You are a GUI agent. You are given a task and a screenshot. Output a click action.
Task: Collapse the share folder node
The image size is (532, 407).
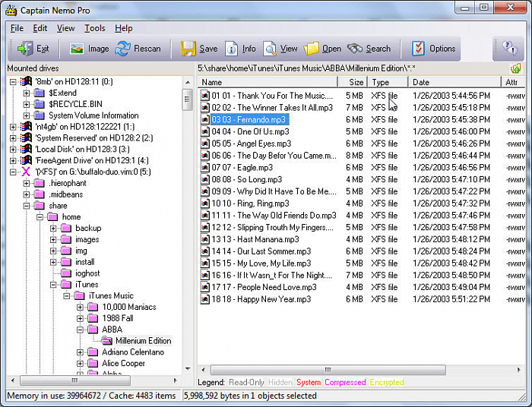point(26,206)
